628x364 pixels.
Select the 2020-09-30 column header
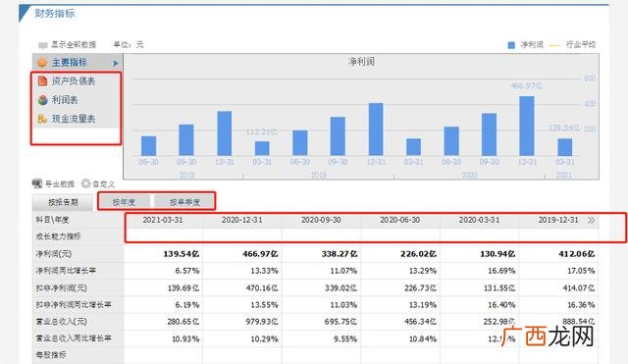[x=321, y=220]
